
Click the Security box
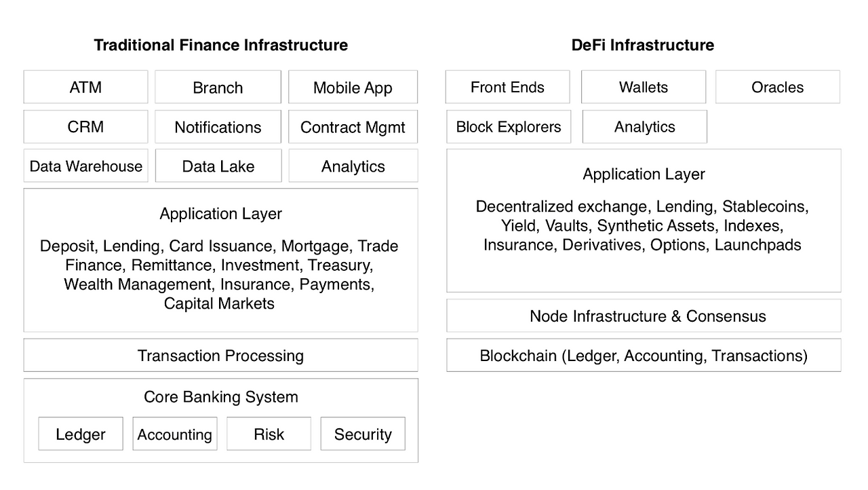363,434
